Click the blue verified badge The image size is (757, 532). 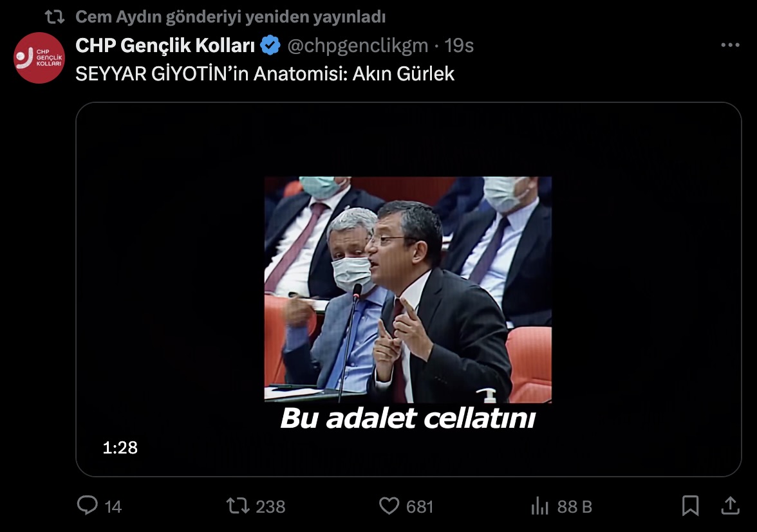pyautogui.click(x=270, y=45)
